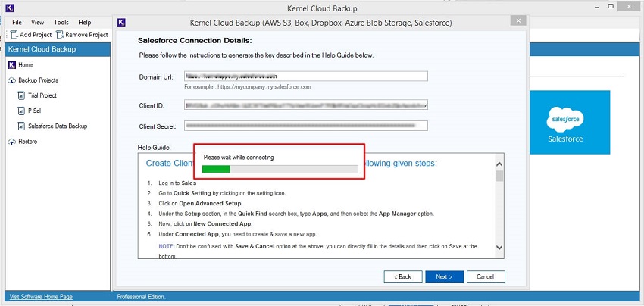This screenshot has width=644, height=306.
Task: Click the dialog title bar K icon
Action: [x=121, y=23]
